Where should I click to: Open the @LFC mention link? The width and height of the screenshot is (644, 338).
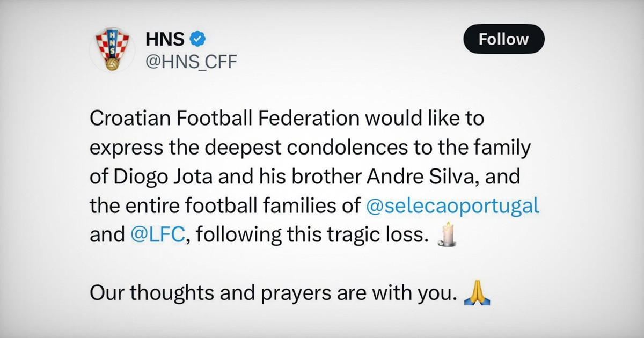157,236
